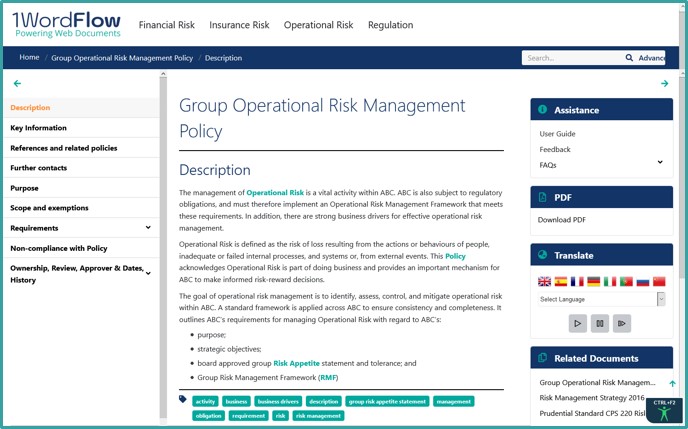688x429 pixels.
Task: Pause the text-to-speech audio
Action: tap(599, 323)
